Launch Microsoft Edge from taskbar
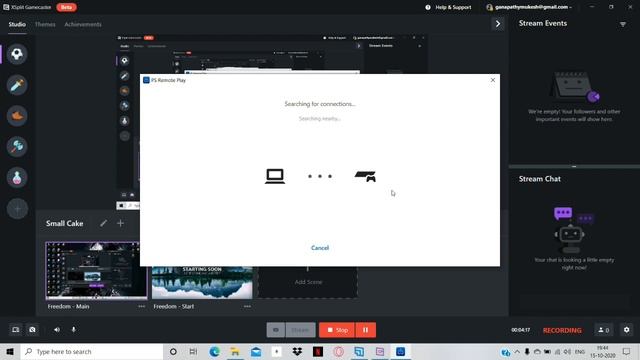 pos(214,351)
